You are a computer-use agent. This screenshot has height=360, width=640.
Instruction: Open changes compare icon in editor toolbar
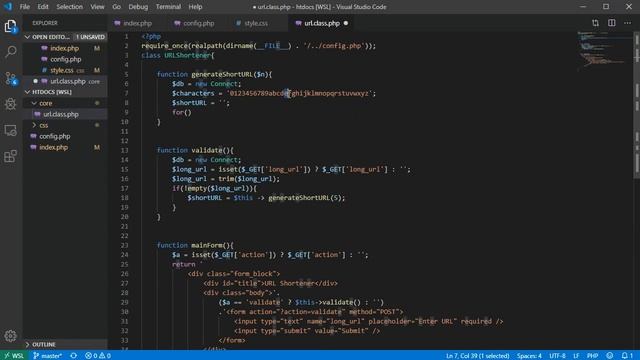click(596, 23)
